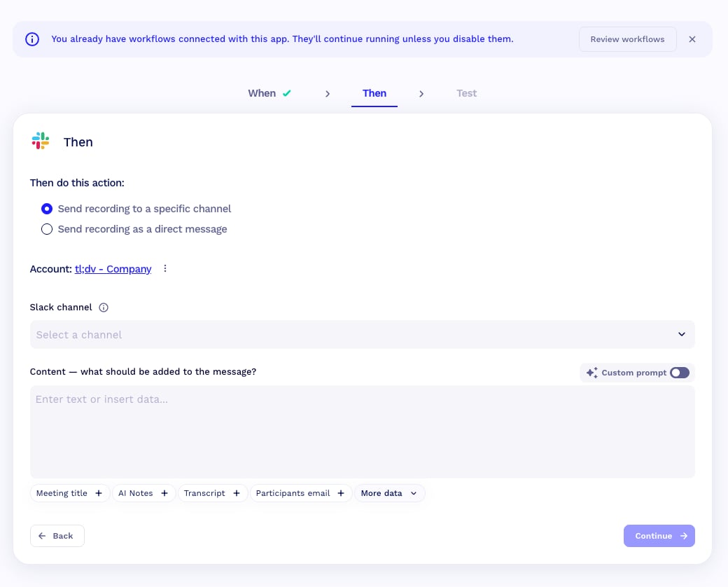Insert Transcript data chip
The width and height of the screenshot is (728, 587).
(212, 494)
